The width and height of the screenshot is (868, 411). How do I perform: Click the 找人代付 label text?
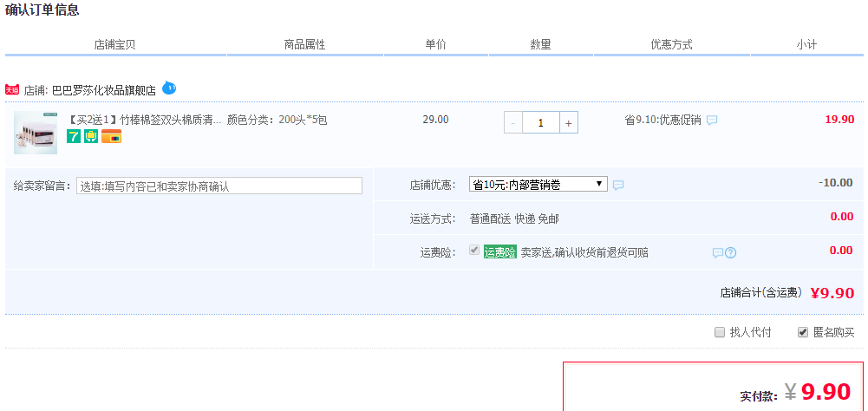pyautogui.click(x=751, y=332)
